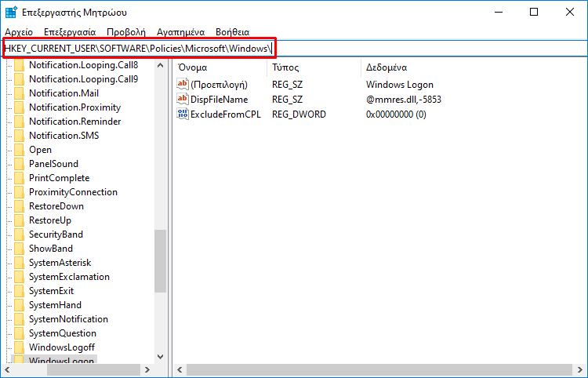Image resolution: width=588 pixels, height=378 pixels.
Task: Click the @mmres.dll,-5853 data cell
Action: click(404, 100)
